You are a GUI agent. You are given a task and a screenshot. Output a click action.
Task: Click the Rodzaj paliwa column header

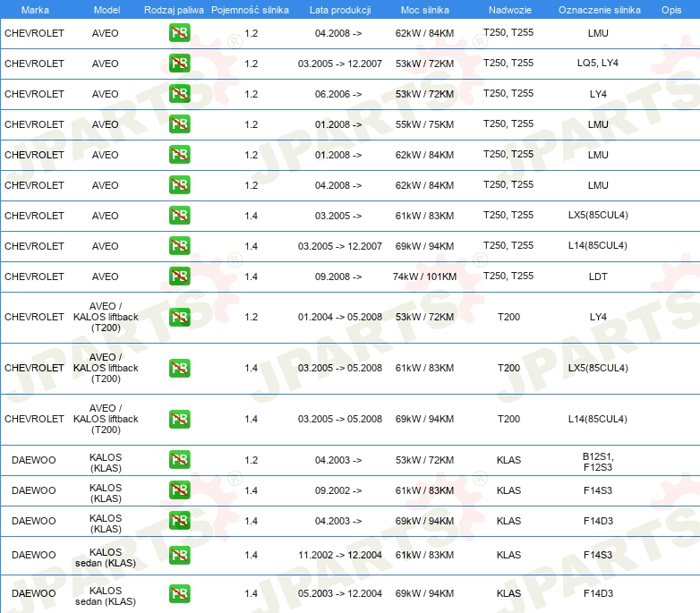(x=174, y=10)
